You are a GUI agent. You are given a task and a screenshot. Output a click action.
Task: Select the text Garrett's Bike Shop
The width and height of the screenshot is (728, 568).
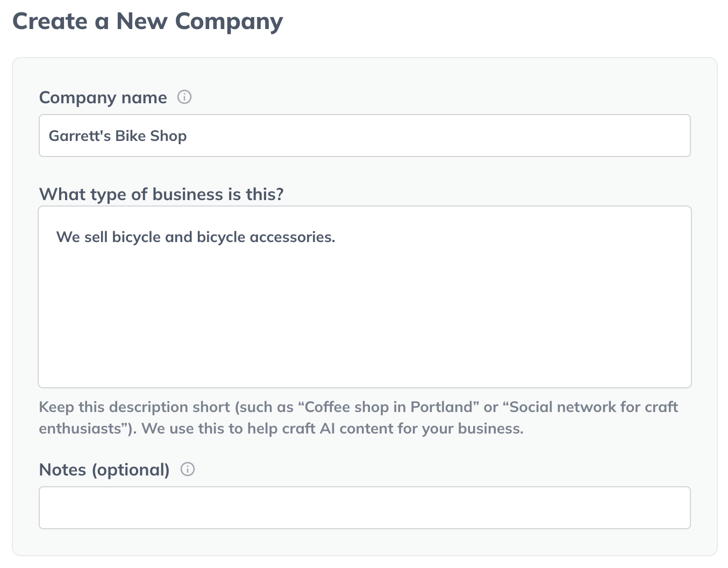tap(117, 135)
